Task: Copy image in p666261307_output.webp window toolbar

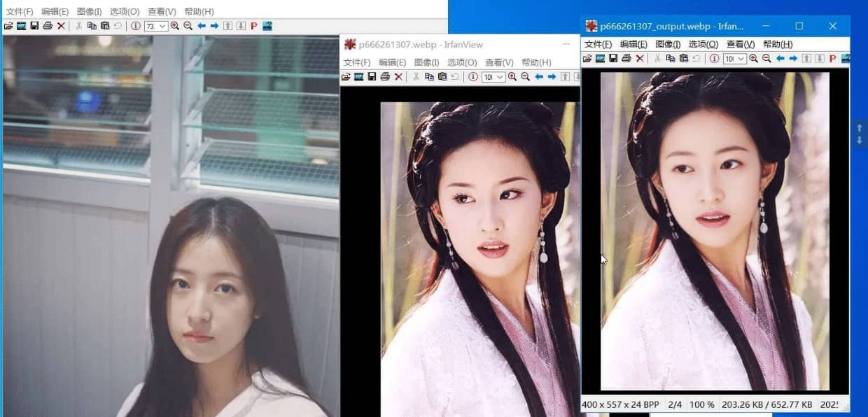Action: (670, 59)
